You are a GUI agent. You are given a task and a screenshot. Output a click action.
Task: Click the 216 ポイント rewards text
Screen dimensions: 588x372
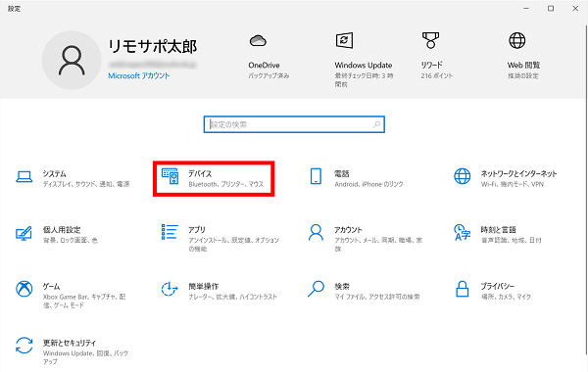(437, 75)
